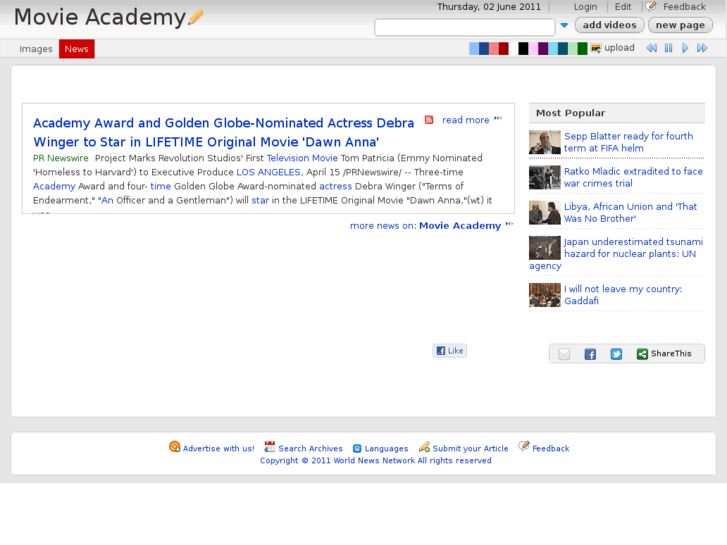Screen dimensions: 727x545
Task: Click the LOS ANGELES link
Action: pos(268,172)
